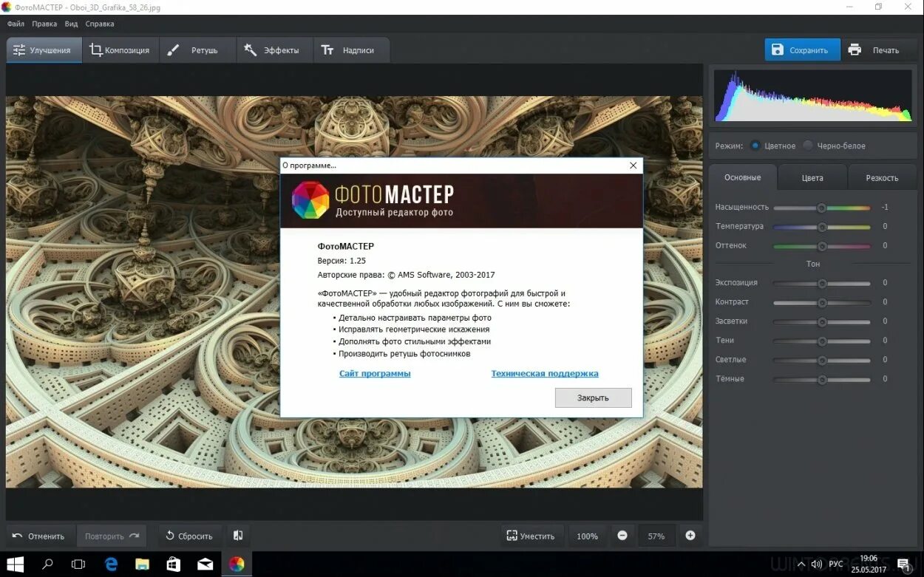Open the Техническая поддержка link
The width and height of the screenshot is (924, 577).
coord(545,374)
